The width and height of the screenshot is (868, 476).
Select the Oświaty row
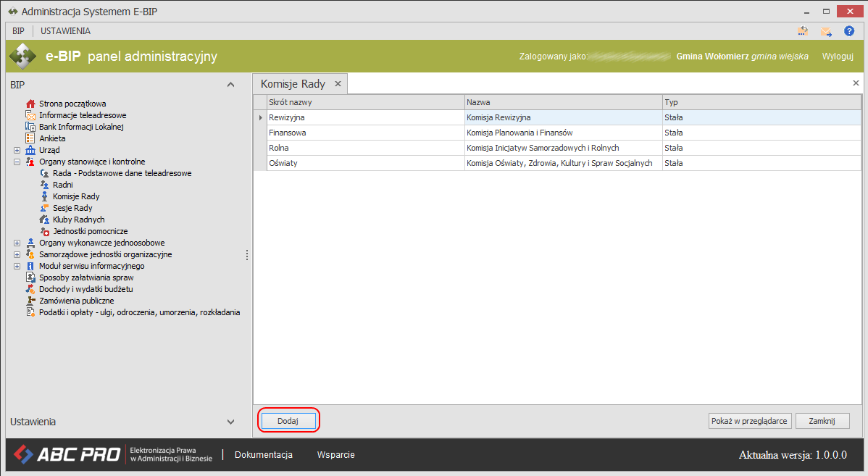coord(557,163)
